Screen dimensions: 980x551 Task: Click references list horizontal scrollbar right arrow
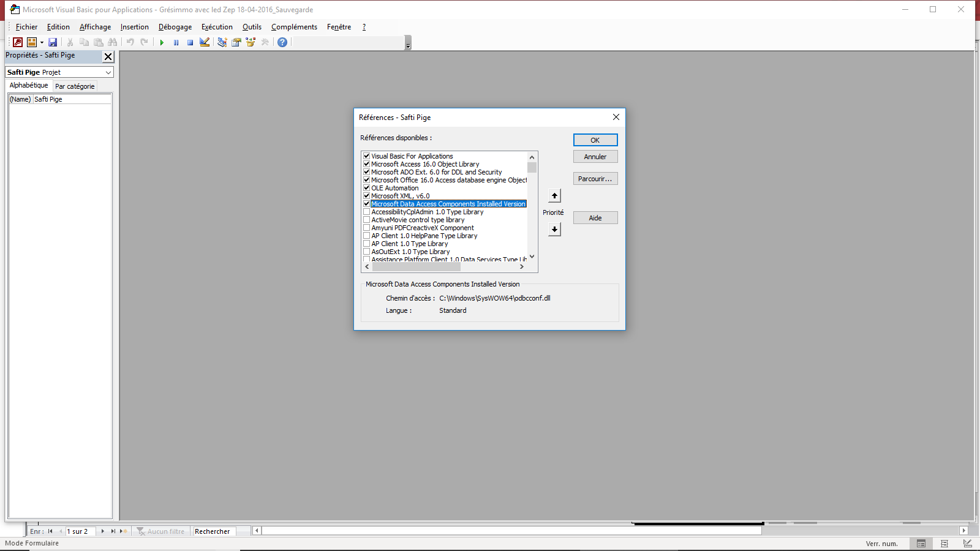[521, 267]
